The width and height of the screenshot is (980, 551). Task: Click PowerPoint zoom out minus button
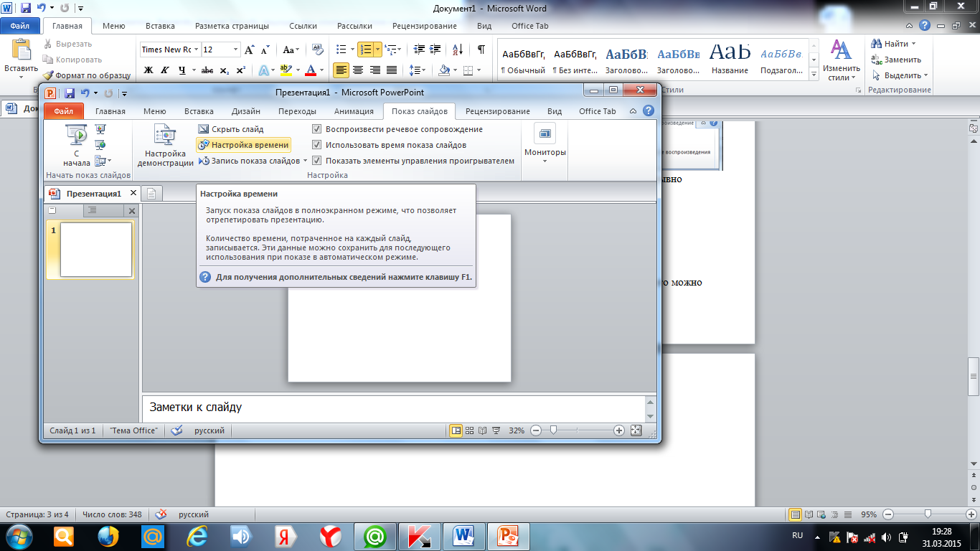click(536, 430)
